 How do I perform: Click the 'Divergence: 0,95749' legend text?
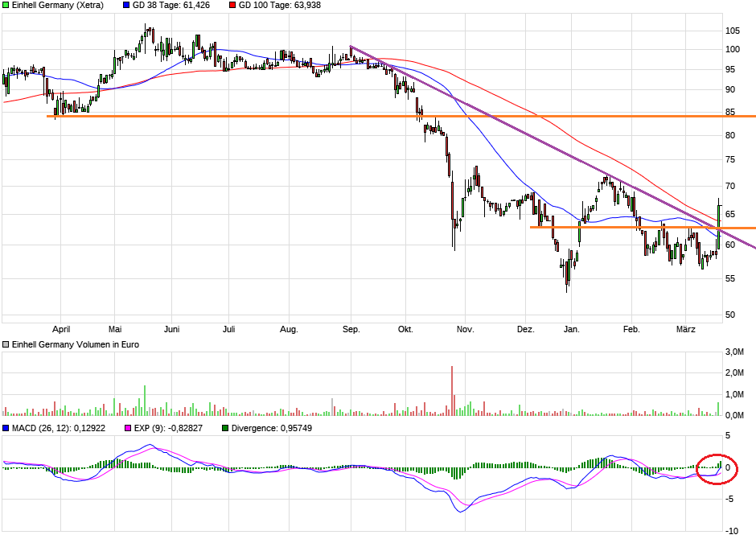(x=272, y=428)
